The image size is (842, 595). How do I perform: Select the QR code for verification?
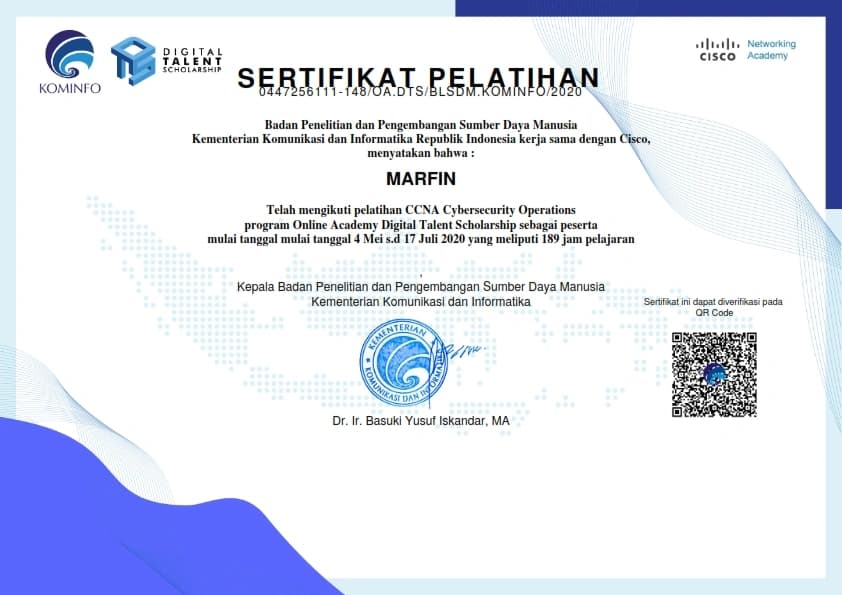(x=714, y=373)
